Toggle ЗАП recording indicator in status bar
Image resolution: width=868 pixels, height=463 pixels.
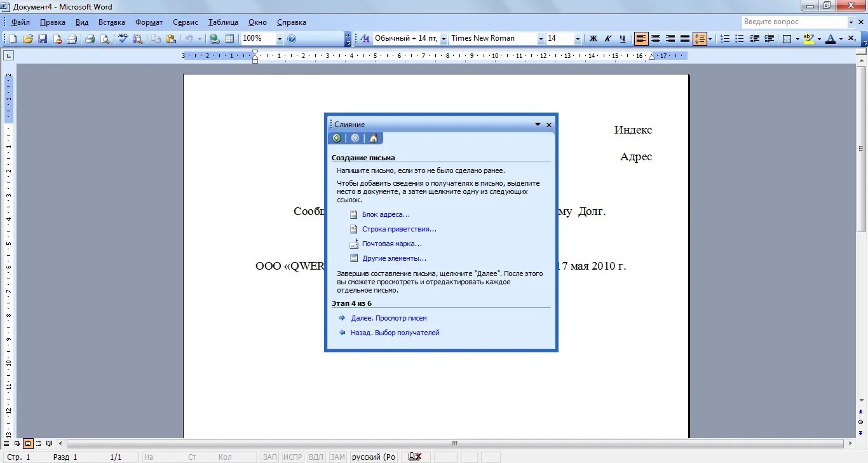tap(270, 457)
